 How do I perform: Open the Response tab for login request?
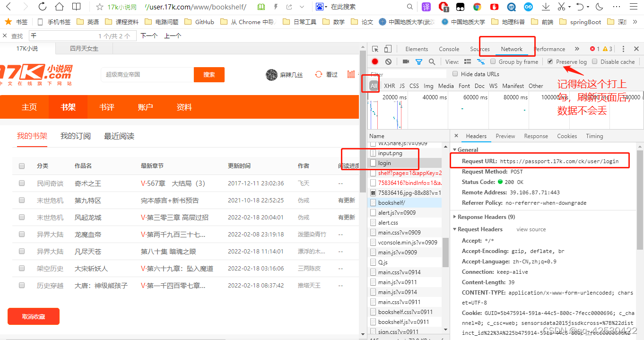536,136
